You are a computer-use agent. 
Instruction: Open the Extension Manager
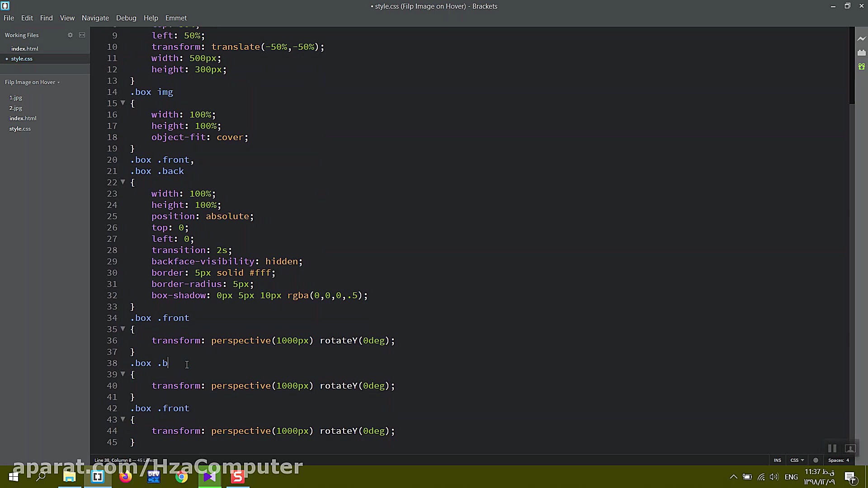coord(861,52)
